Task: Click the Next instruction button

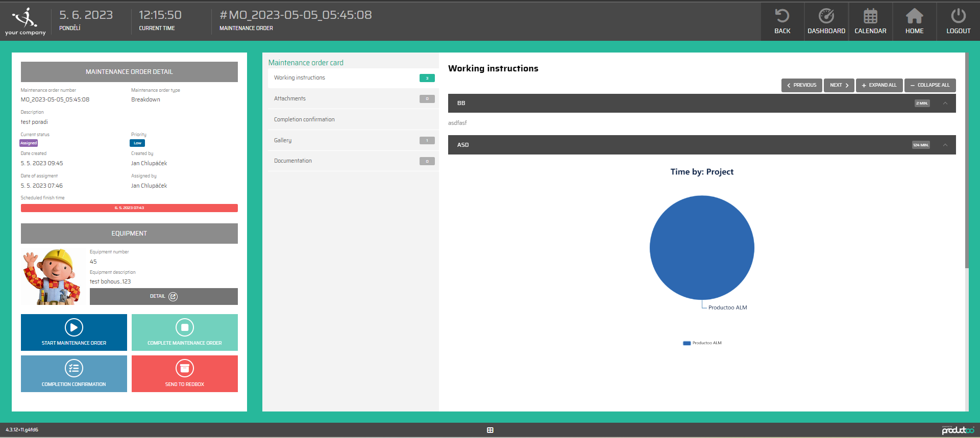Action: [x=839, y=85]
